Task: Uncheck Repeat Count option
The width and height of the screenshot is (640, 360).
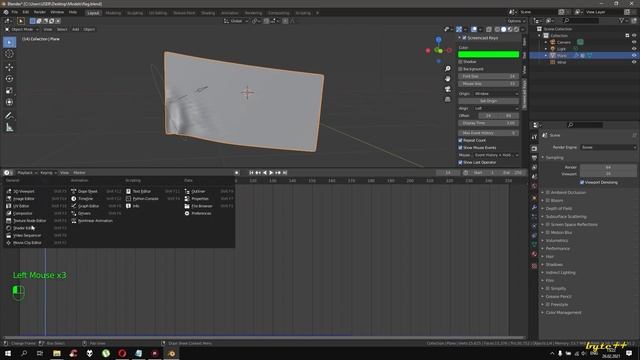Action: coord(460,140)
